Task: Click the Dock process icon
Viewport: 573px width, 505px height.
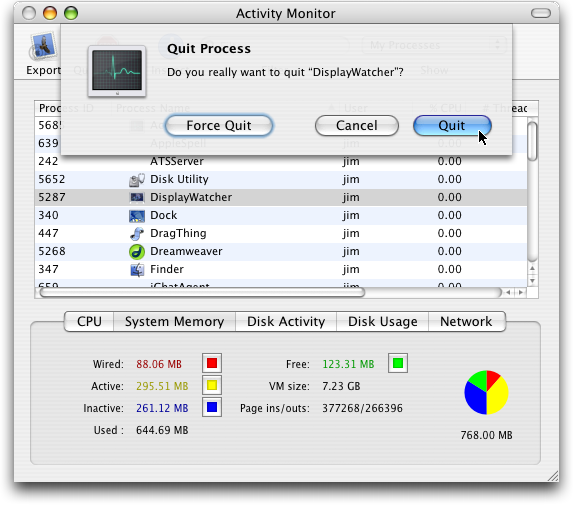Action: coord(137,216)
